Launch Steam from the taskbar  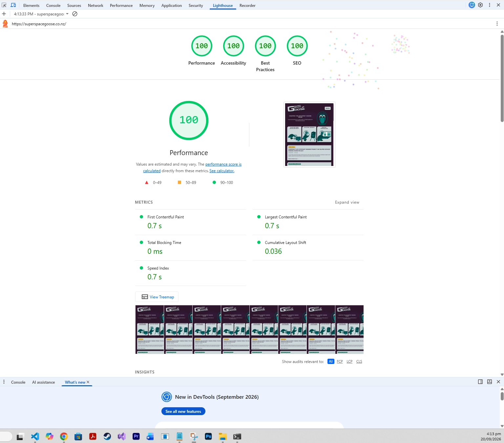pos(107,436)
